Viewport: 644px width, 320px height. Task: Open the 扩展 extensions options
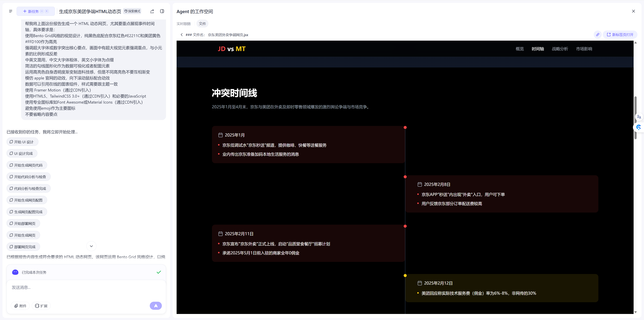41,306
